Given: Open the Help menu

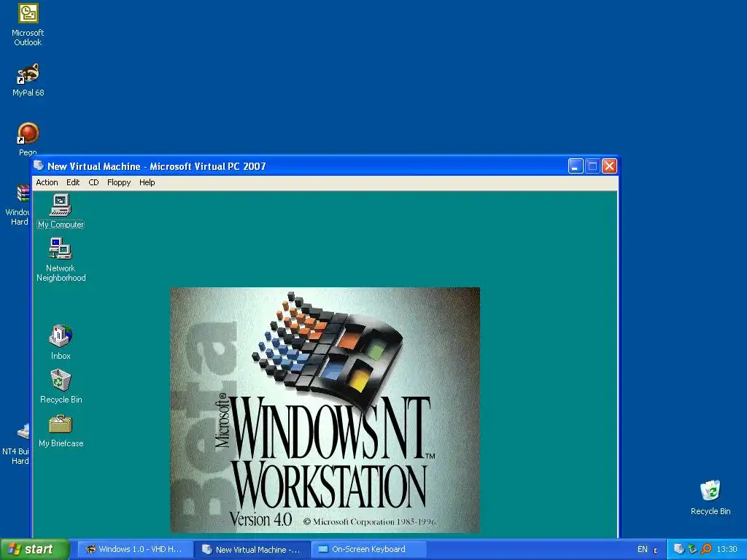Looking at the screenshot, I should (147, 182).
